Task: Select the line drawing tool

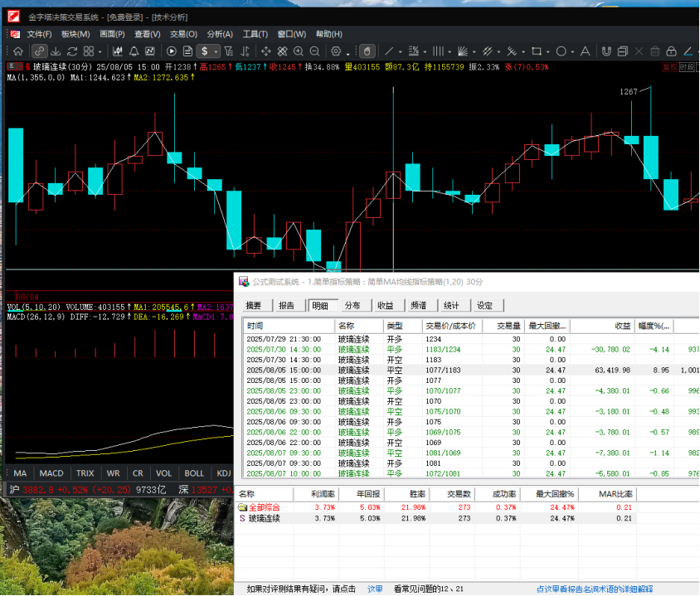Action: point(388,51)
